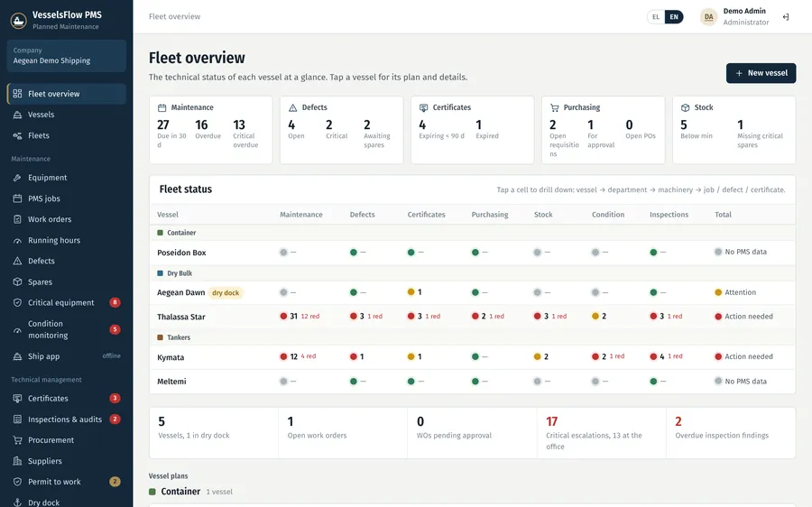Click the Procurement cart icon
Image resolution: width=812 pixels, height=507 pixels.
[18, 440]
